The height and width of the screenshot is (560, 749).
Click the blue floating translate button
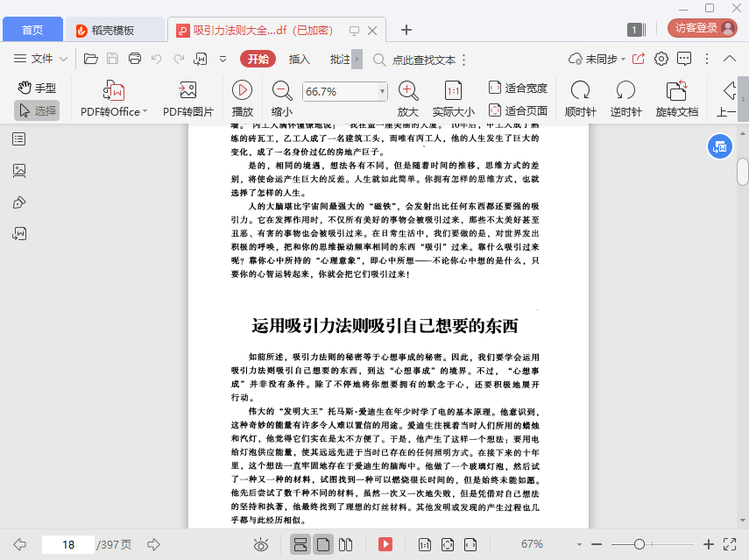pos(719,146)
